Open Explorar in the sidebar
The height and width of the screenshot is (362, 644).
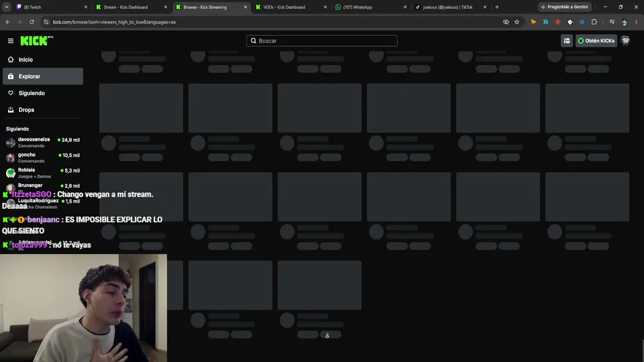(43, 76)
